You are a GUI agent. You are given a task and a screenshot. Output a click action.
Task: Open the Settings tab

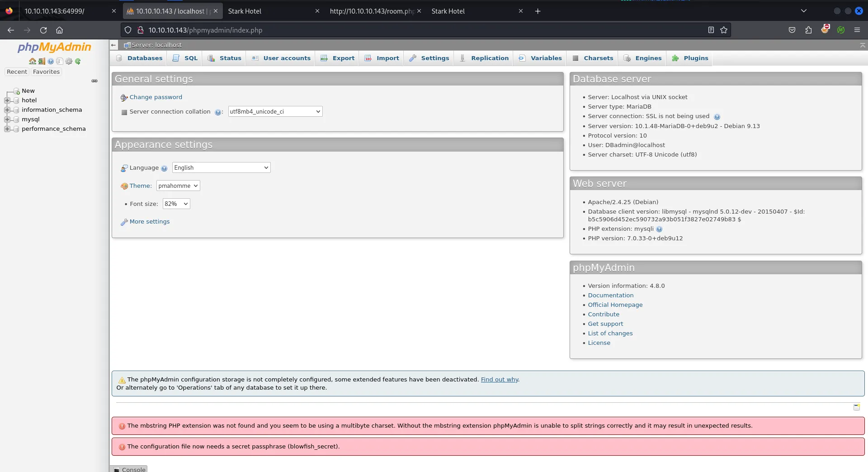[429, 58]
